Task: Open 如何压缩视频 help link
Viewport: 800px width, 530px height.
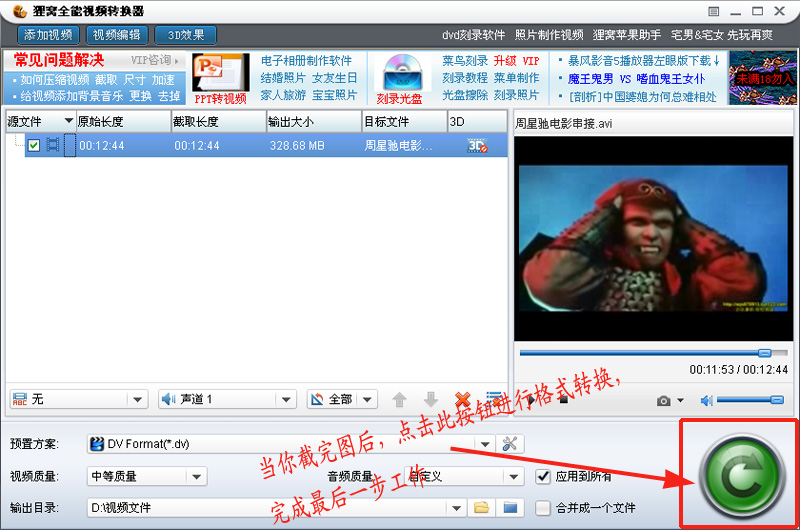Action: tap(55, 80)
